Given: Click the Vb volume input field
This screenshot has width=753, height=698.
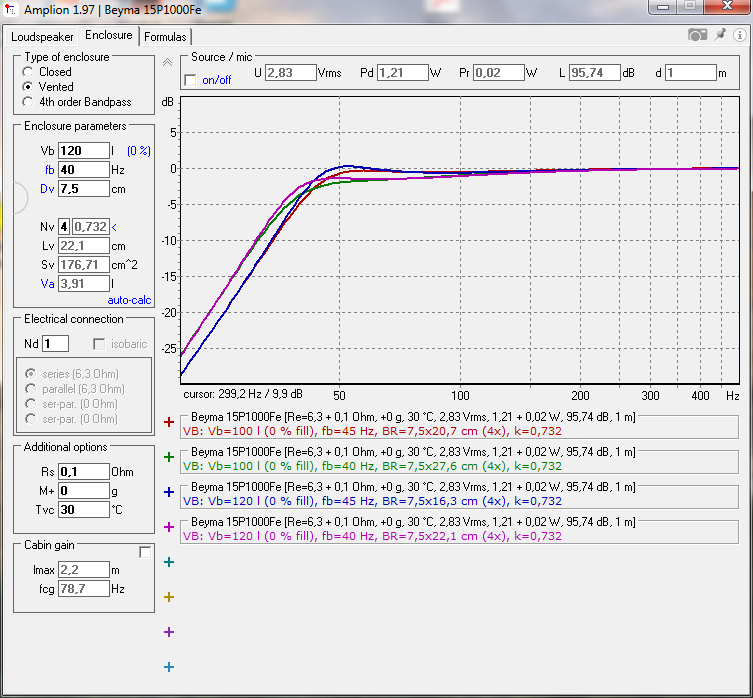Looking at the screenshot, I should tap(84, 151).
